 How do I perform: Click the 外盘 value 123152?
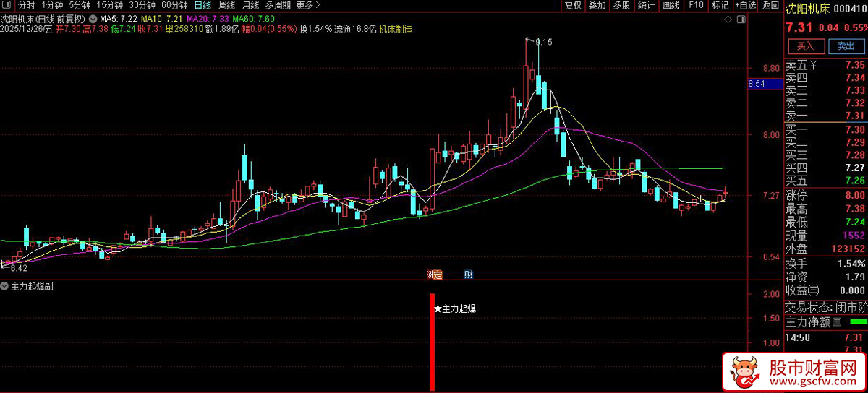point(848,249)
